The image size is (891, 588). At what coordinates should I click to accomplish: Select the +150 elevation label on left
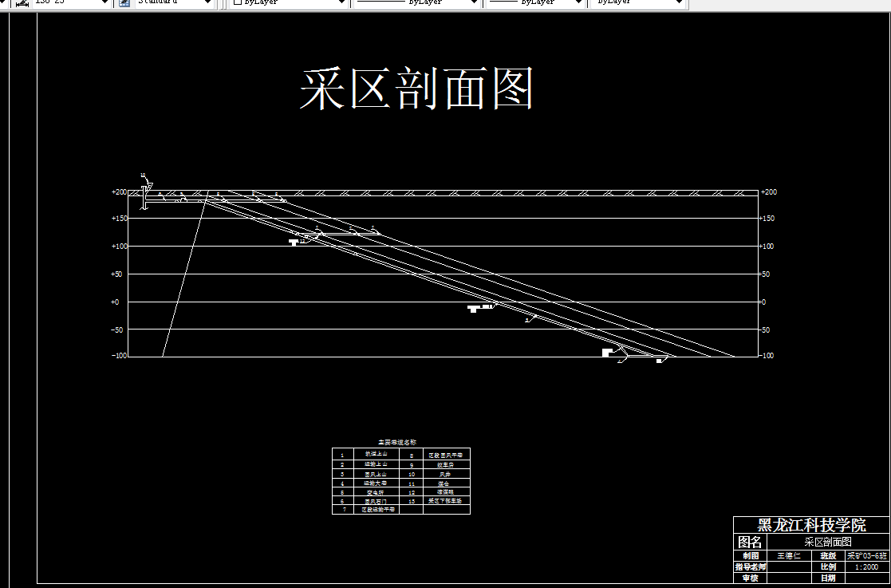[119, 218]
